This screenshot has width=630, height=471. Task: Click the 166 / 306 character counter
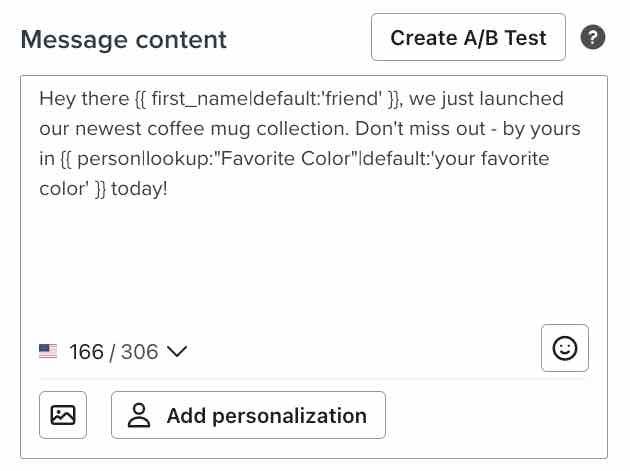(x=113, y=352)
